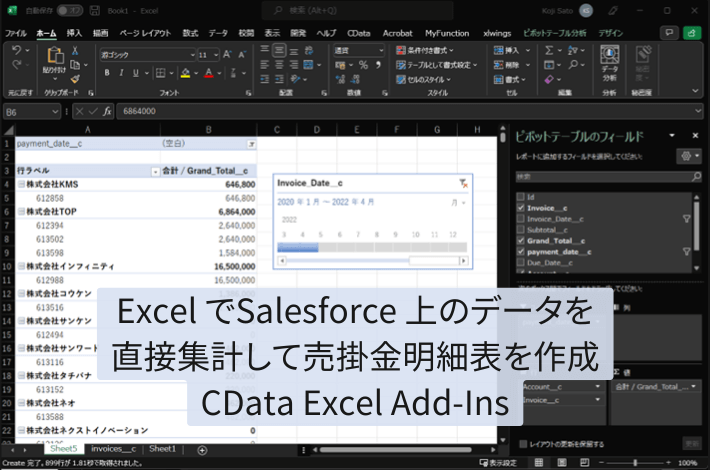Image resolution: width=710 pixels, height=470 pixels.
Task: Check the Id field checkbox
Action: 521,197
